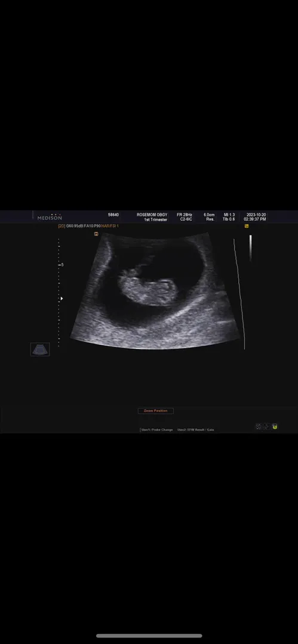The image size is (298, 644).
Task: Click the '1st Trimester' preset text
Action: (155, 219)
